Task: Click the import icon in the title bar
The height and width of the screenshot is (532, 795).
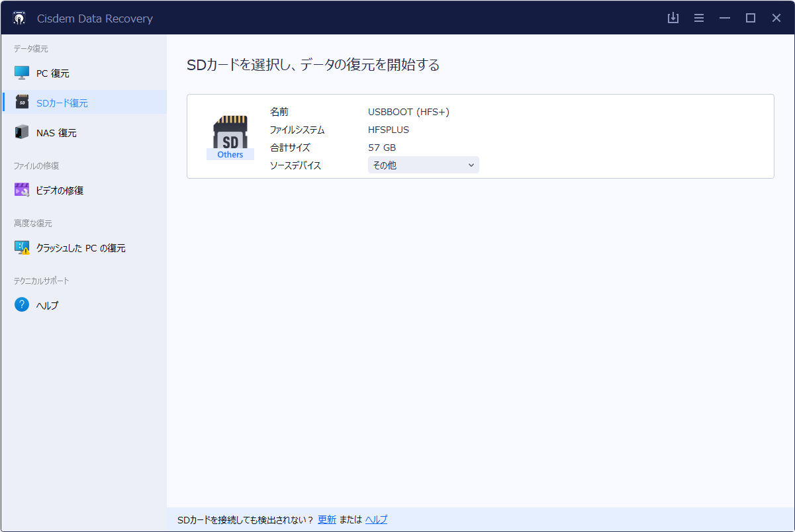Action: (x=673, y=18)
